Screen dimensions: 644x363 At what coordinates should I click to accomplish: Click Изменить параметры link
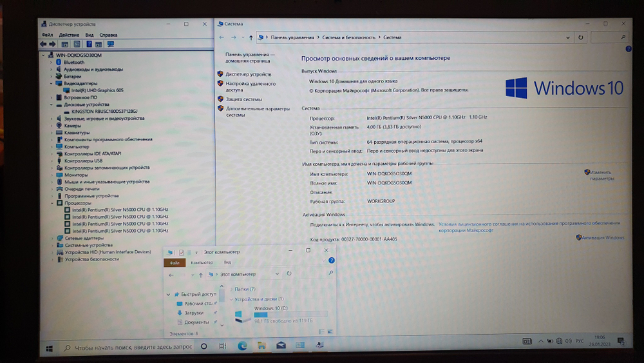(x=601, y=175)
